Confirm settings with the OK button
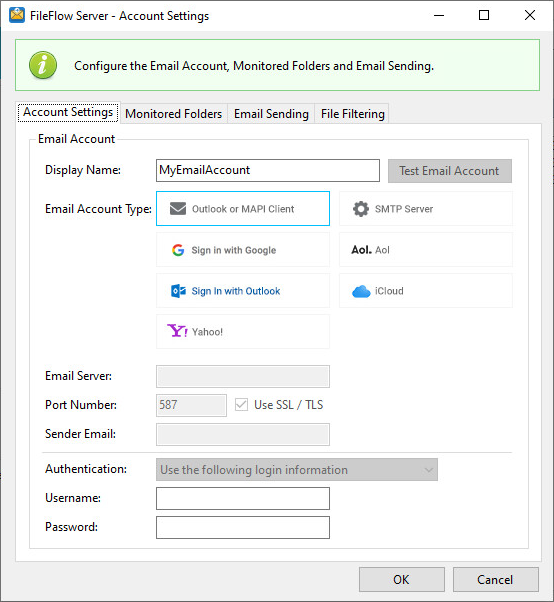The height and width of the screenshot is (602, 554). 402,579
